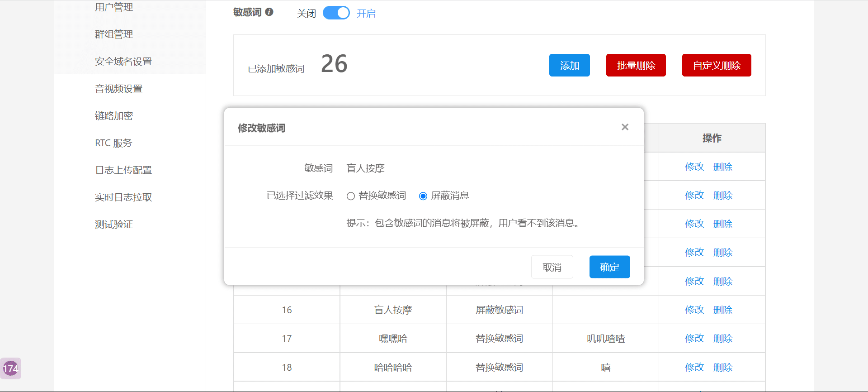This screenshot has width=868, height=392.
Task: Select the 屏蔽消息 radio option
Action: 423,196
